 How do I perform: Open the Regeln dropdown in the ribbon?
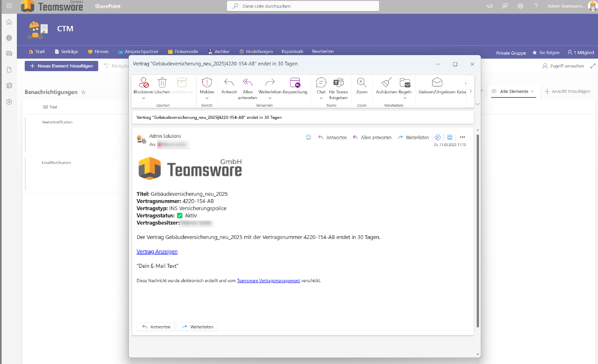point(405,98)
